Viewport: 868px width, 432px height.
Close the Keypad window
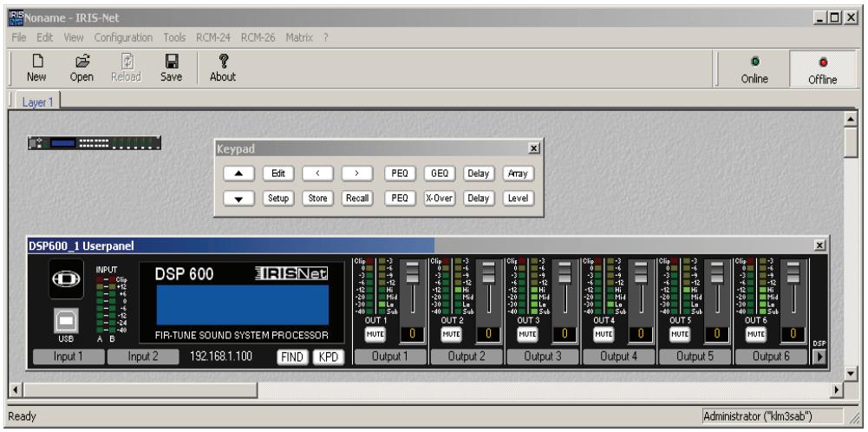point(533,148)
